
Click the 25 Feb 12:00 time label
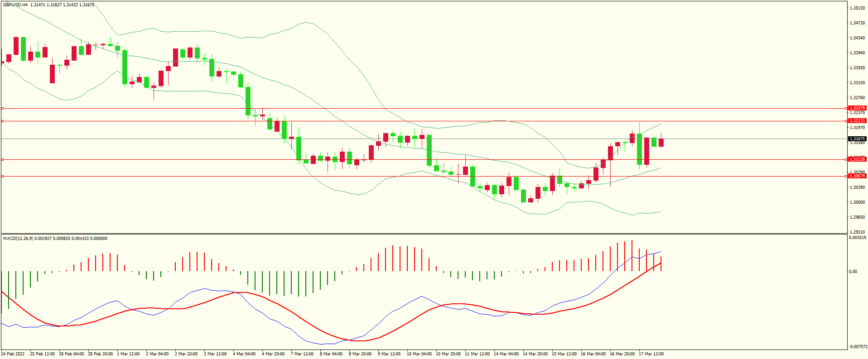tap(43, 354)
